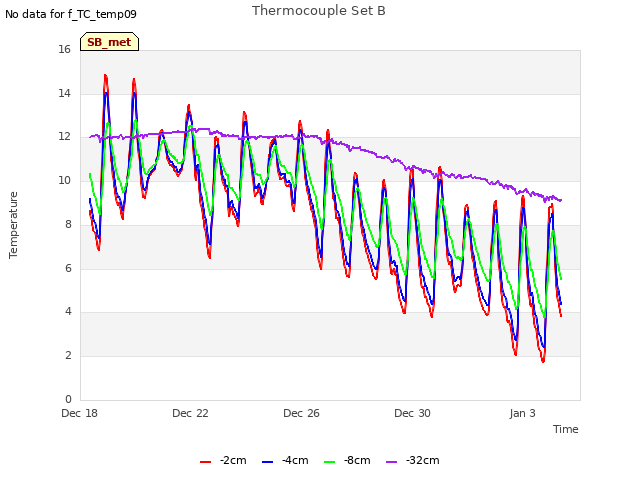Click the y-axis value 14
This screenshot has width=640, height=480.
click(64, 93)
